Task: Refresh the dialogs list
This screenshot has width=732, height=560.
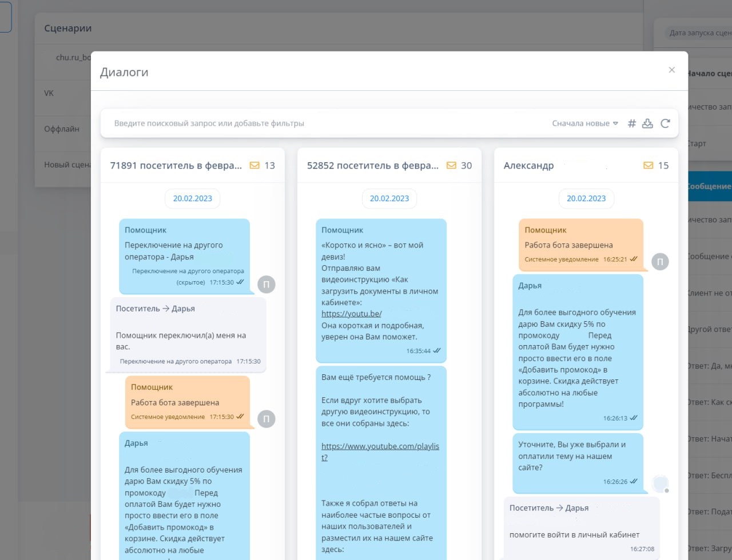Action: click(x=665, y=123)
